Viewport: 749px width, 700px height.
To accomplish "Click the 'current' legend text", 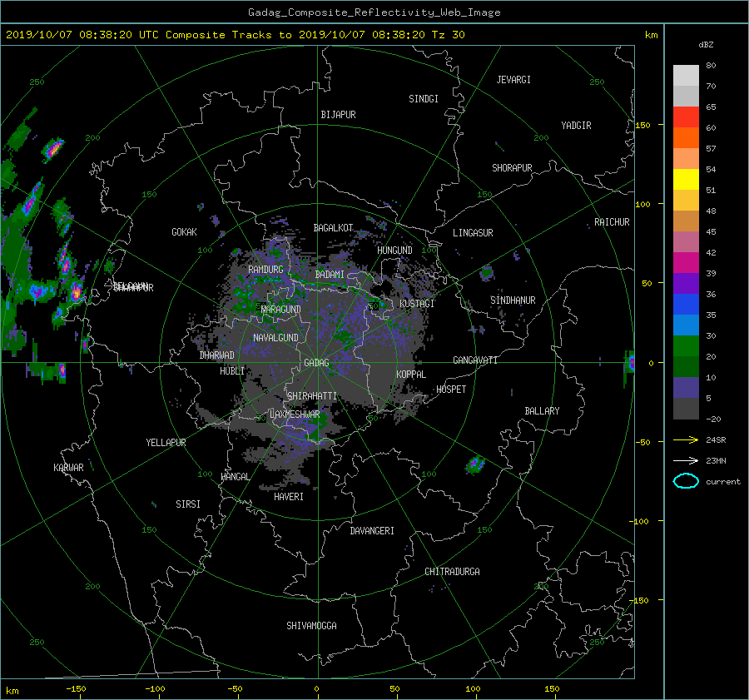I will coord(722,482).
